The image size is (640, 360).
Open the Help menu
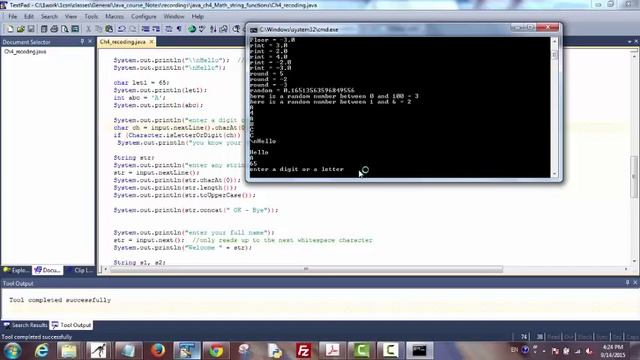click(198, 17)
